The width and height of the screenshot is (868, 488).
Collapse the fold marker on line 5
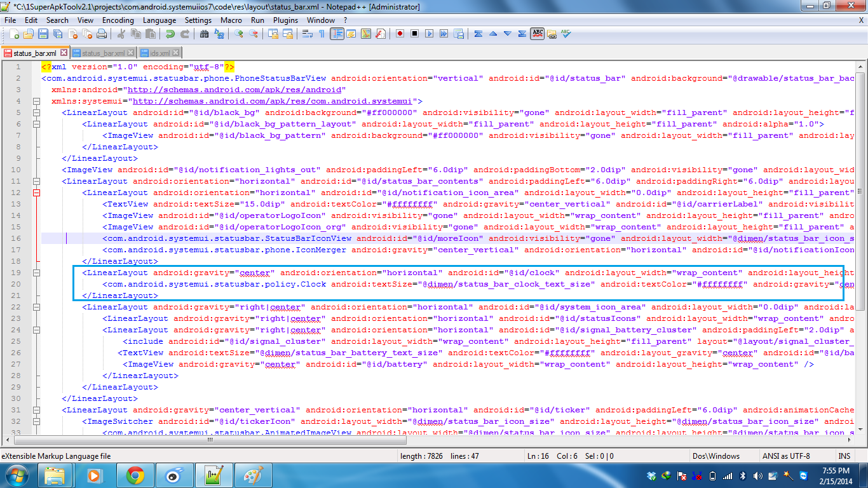click(x=36, y=112)
